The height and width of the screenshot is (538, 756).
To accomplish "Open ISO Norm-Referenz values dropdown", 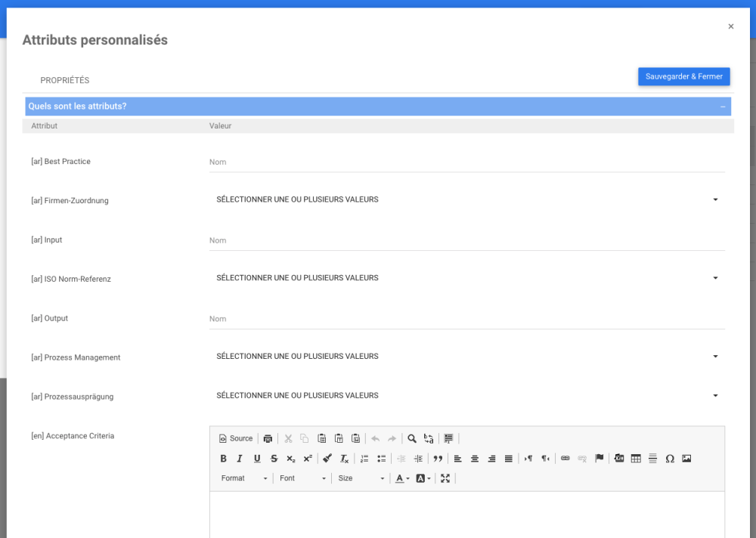I will coord(466,278).
